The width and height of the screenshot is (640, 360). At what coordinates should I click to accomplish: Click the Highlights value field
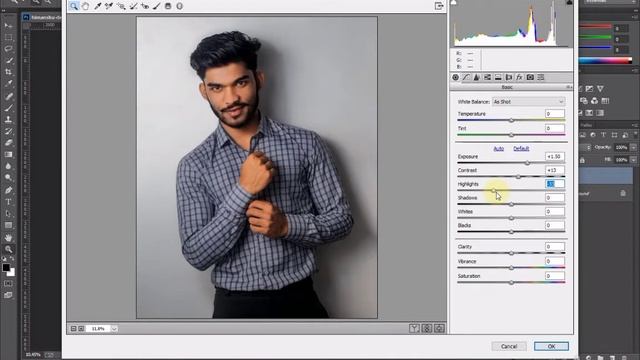(555, 184)
